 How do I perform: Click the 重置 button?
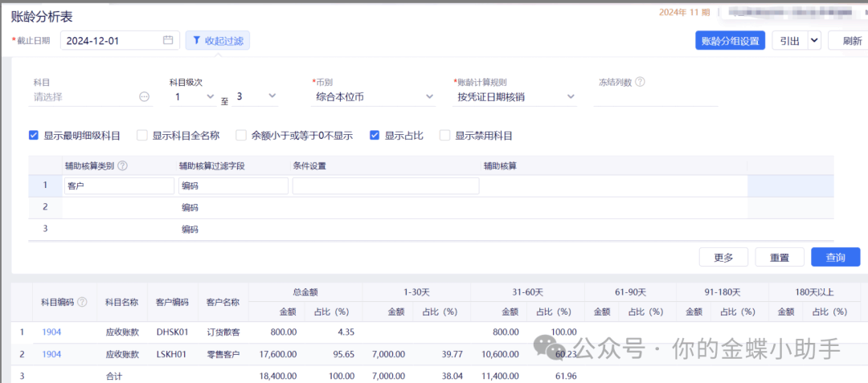[x=780, y=257]
